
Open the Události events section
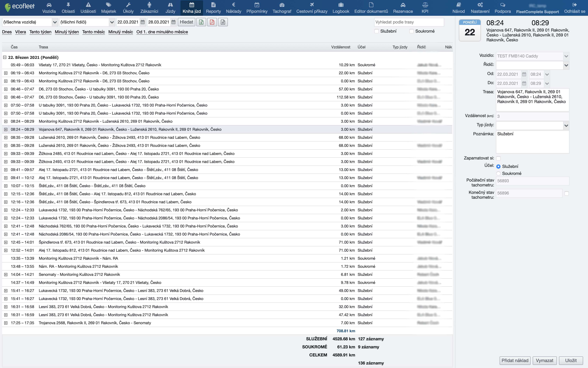coord(88,8)
